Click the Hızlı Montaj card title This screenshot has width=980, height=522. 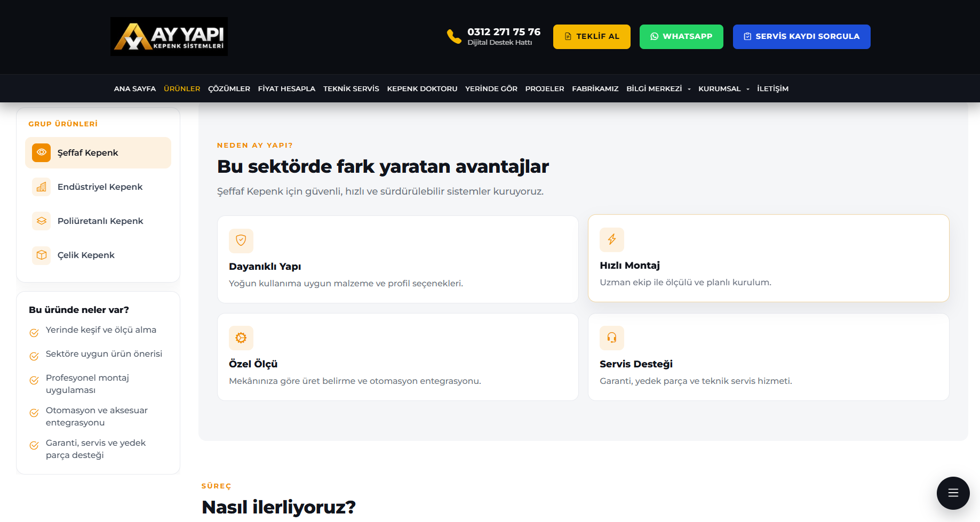pos(630,266)
